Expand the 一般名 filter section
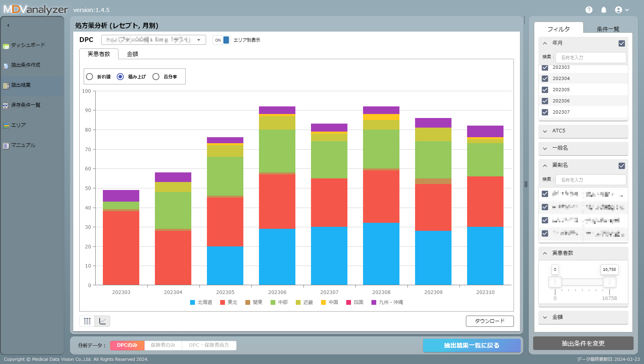Screen dimensions: 644x364 click(x=583, y=148)
